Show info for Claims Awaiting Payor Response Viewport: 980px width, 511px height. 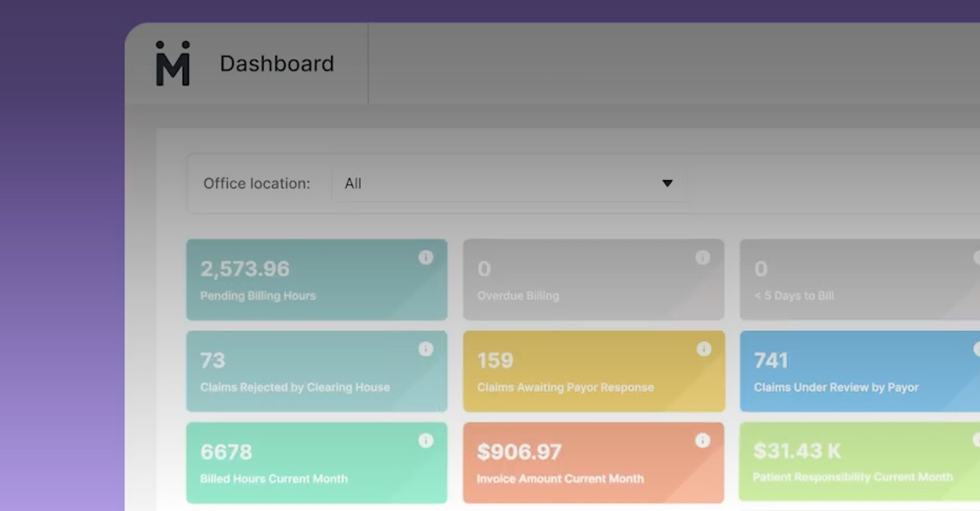click(704, 349)
